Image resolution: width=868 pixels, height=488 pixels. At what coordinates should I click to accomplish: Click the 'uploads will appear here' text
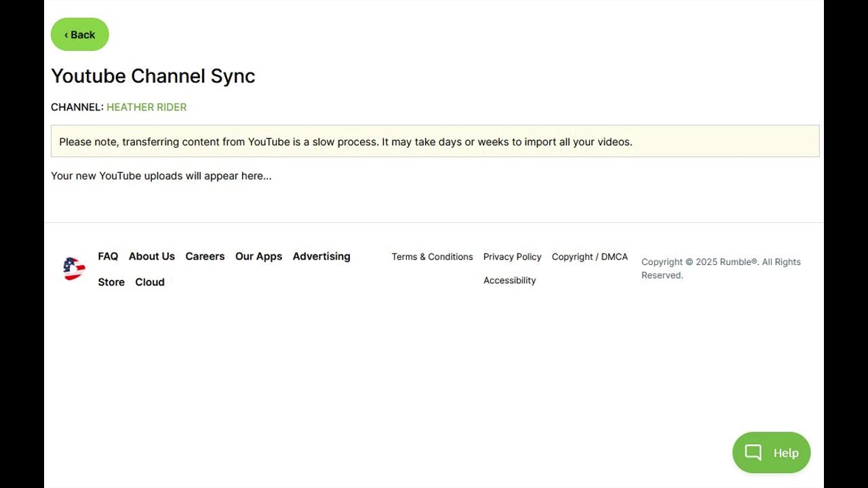pos(161,176)
